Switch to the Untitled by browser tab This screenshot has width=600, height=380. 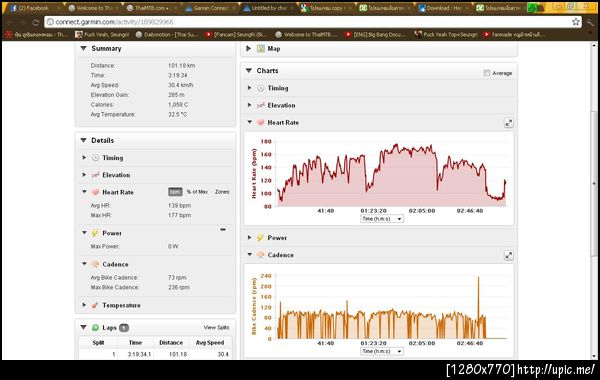click(x=269, y=8)
